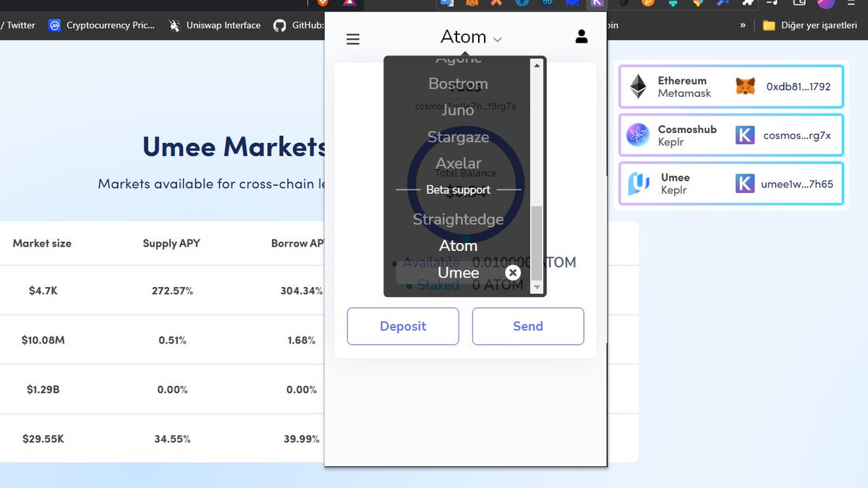Image resolution: width=868 pixels, height=488 pixels.
Task: Click the 34.55% supply APY value
Action: (x=172, y=438)
